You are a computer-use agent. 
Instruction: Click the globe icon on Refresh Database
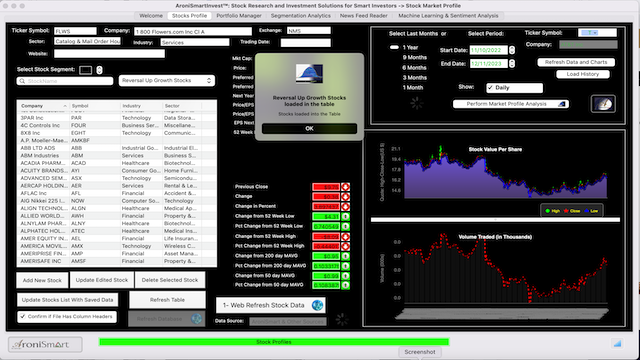[196, 319]
